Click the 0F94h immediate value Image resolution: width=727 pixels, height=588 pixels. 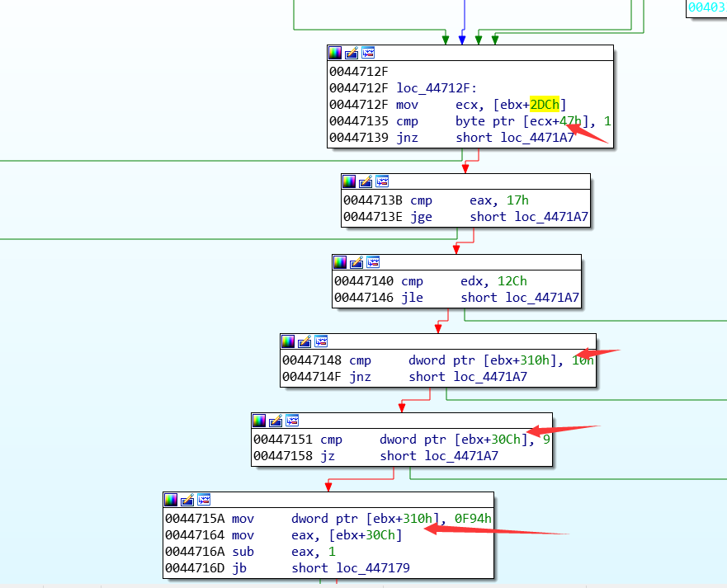click(x=473, y=519)
